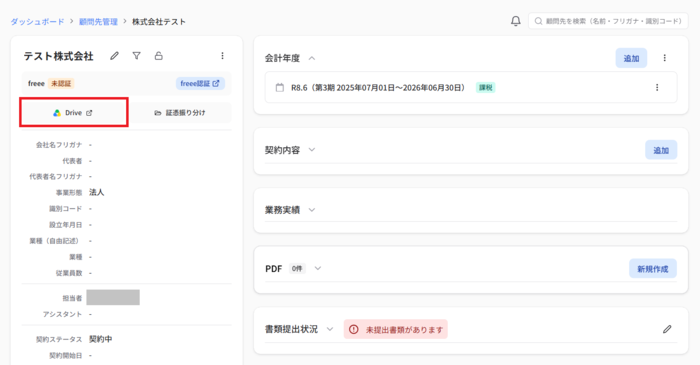The image size is (700, 365).
Task: Add a fiscal year with 追加 in 会計年度
Action: point(631,58)
